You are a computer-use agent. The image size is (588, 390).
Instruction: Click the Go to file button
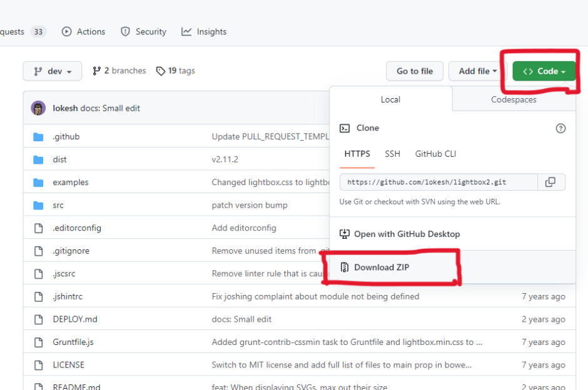(414, 71)
